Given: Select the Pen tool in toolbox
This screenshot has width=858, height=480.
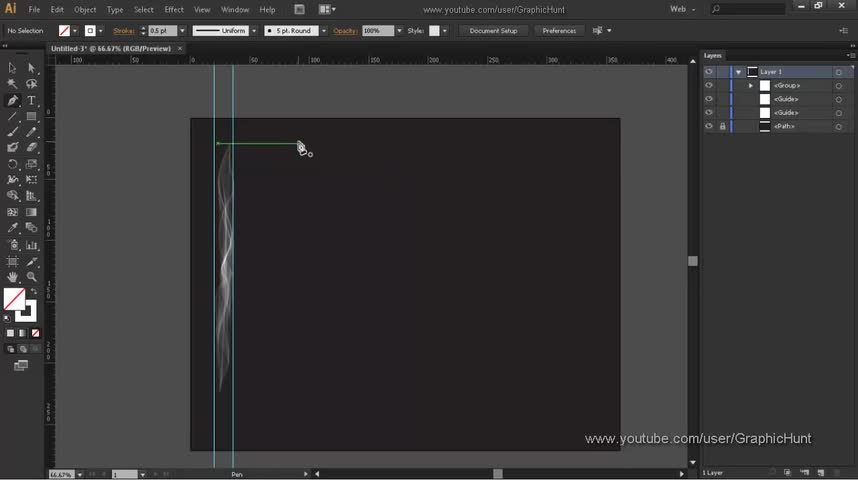Looking at the screenshot, I should (12, 100).
